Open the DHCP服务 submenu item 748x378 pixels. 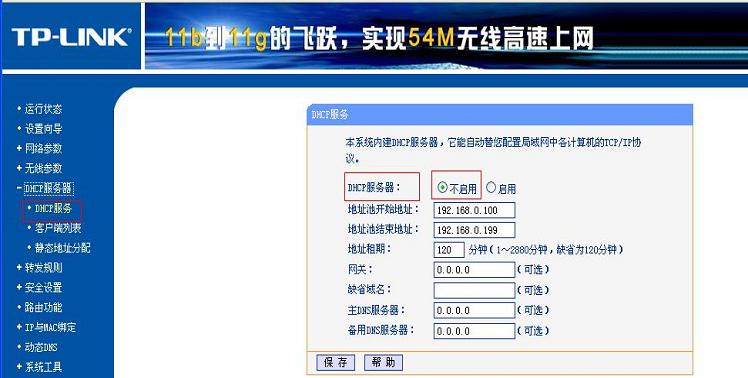53,209
